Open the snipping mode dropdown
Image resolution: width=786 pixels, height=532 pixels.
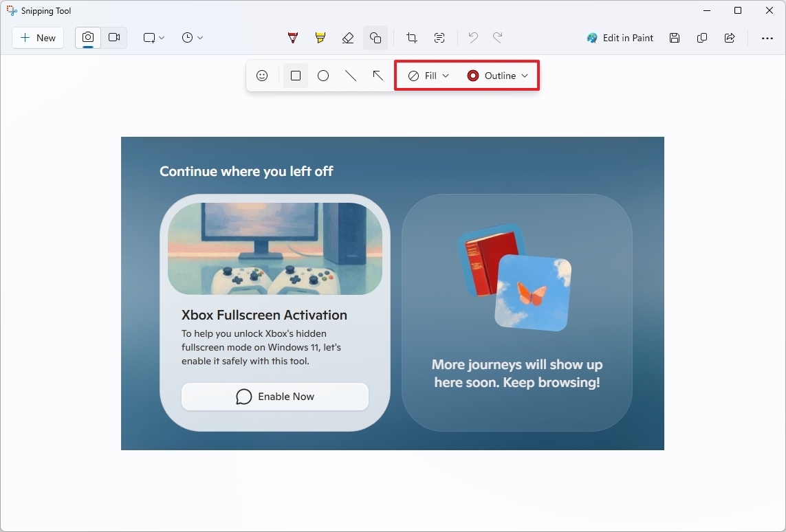(x=153, y=38)
